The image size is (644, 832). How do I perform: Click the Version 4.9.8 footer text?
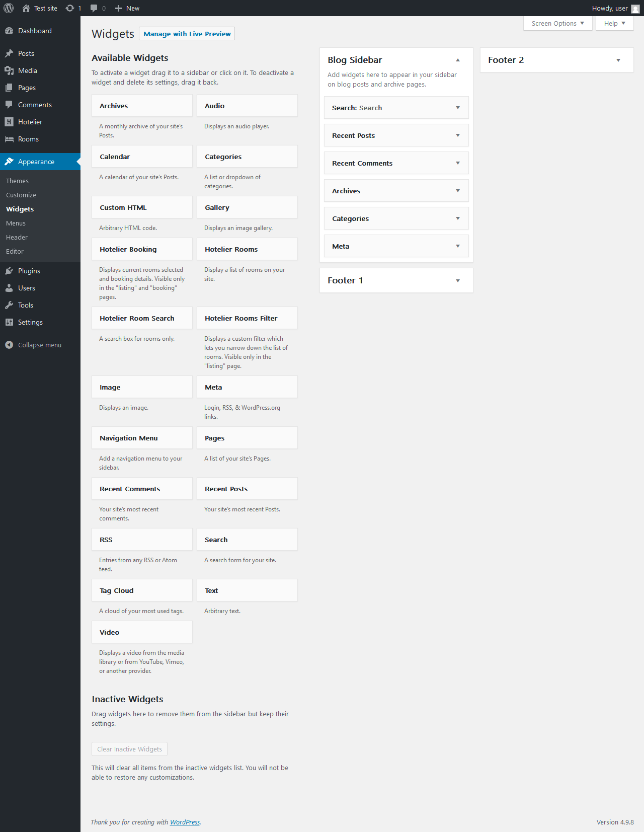click(x=615, y=822)
